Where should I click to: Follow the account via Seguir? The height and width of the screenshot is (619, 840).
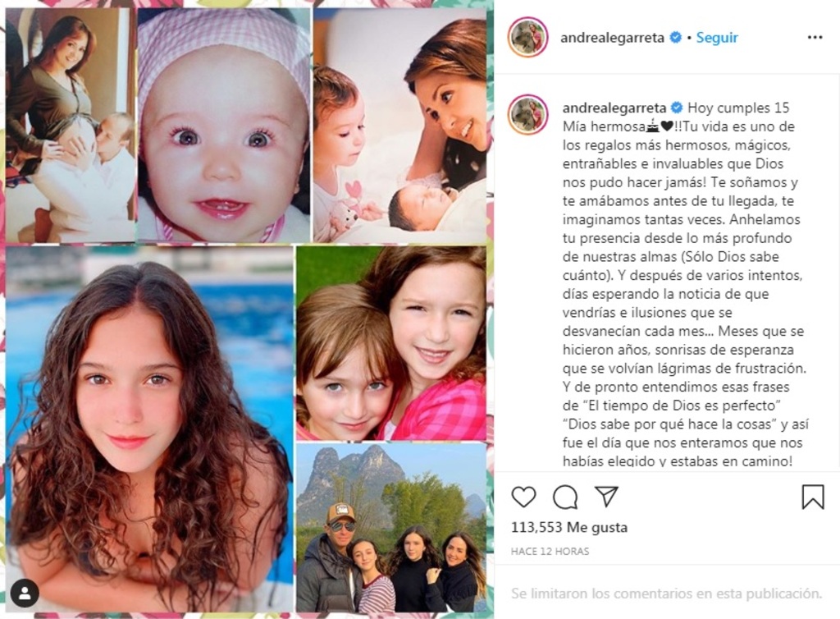click(x=717, y=38)
